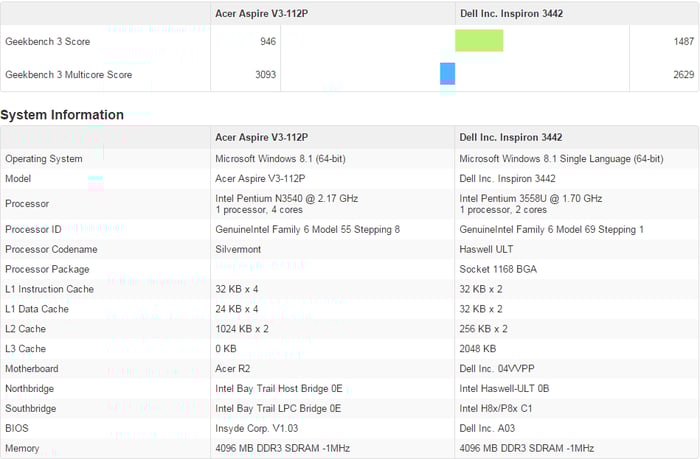Click the Operating System row label
This screenshot has height=459, width=700.
(x=44, y=159)
